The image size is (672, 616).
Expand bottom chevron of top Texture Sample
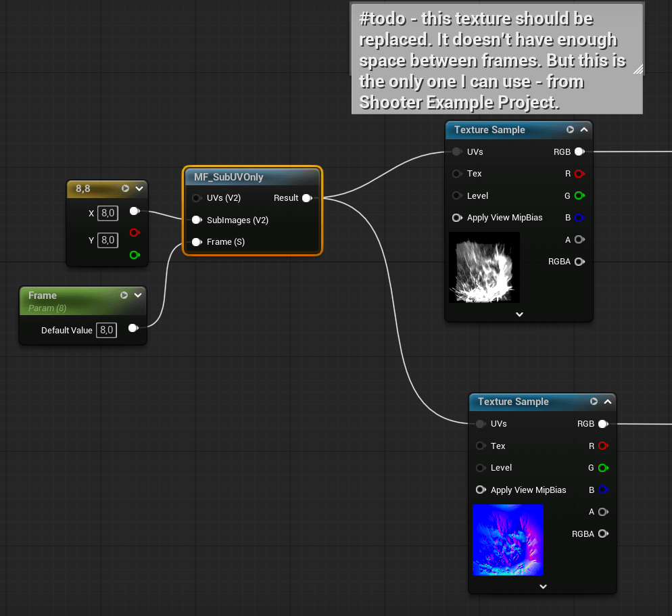tap(519, 314)
